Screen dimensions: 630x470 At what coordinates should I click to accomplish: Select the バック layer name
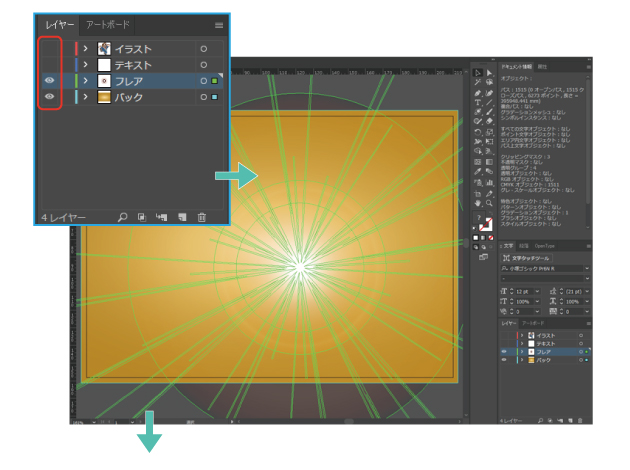click(x=129, y=97)
